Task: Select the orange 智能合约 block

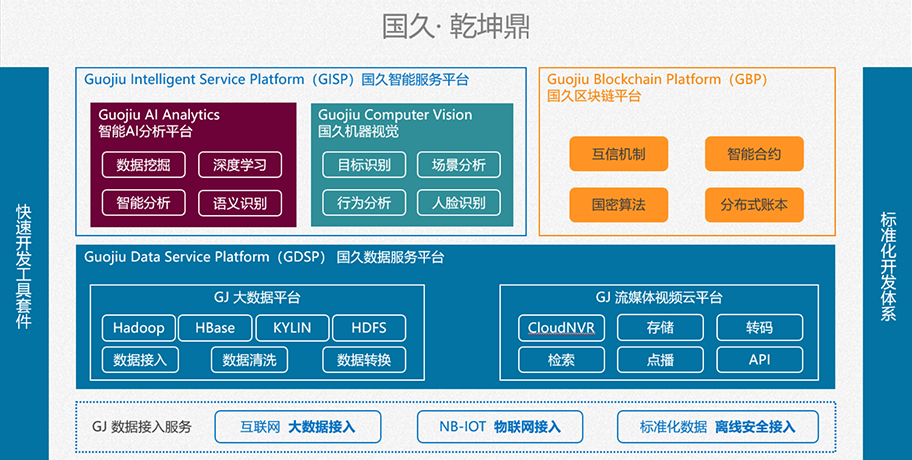Action: click(754, 155)
